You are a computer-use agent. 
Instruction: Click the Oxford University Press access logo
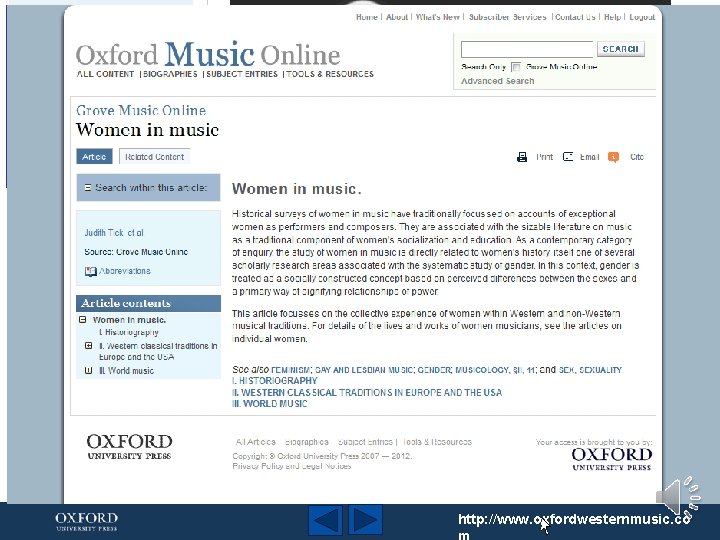(x=612, y=459)
